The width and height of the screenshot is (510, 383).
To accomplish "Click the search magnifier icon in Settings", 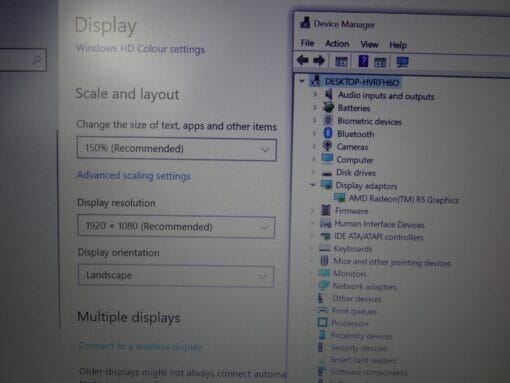I will click(x=37, y=60).
